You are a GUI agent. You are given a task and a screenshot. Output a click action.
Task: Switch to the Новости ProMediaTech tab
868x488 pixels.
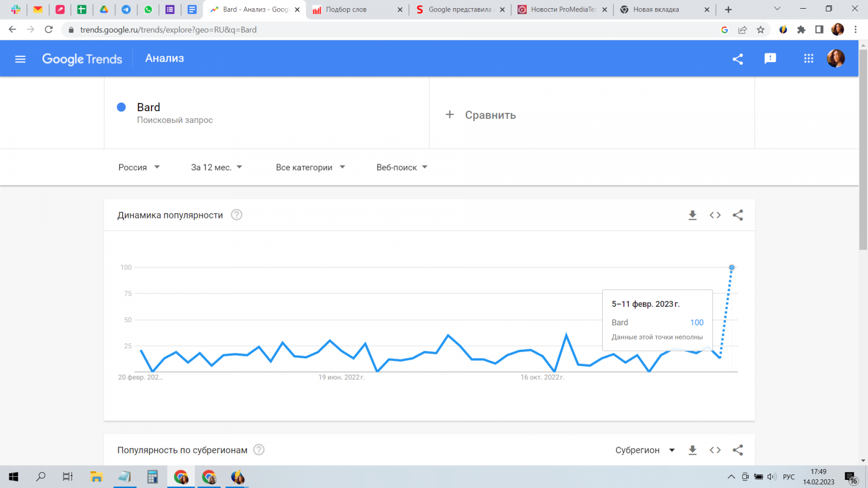point(563,9)
